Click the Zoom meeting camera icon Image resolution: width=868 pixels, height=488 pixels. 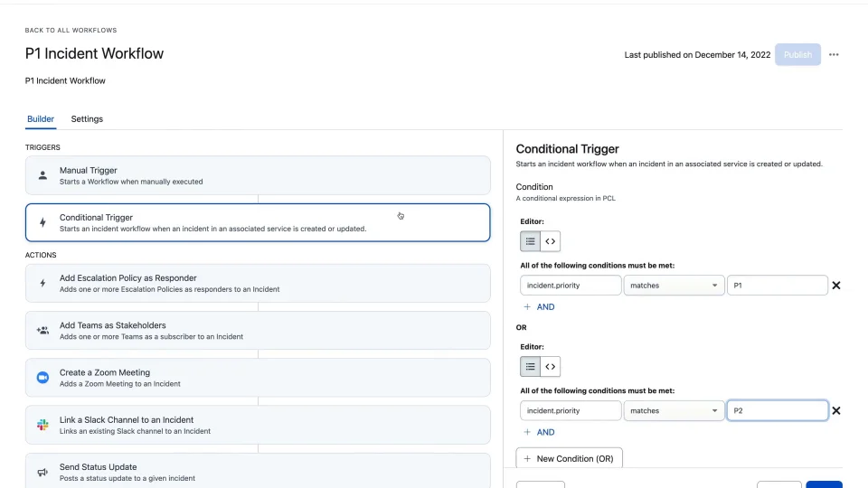click(42, 378)
